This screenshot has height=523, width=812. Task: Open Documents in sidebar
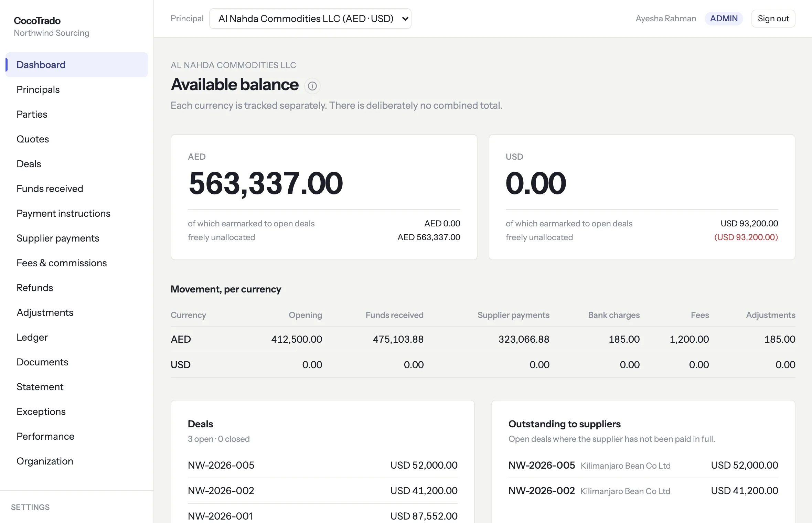click(77, 362)
